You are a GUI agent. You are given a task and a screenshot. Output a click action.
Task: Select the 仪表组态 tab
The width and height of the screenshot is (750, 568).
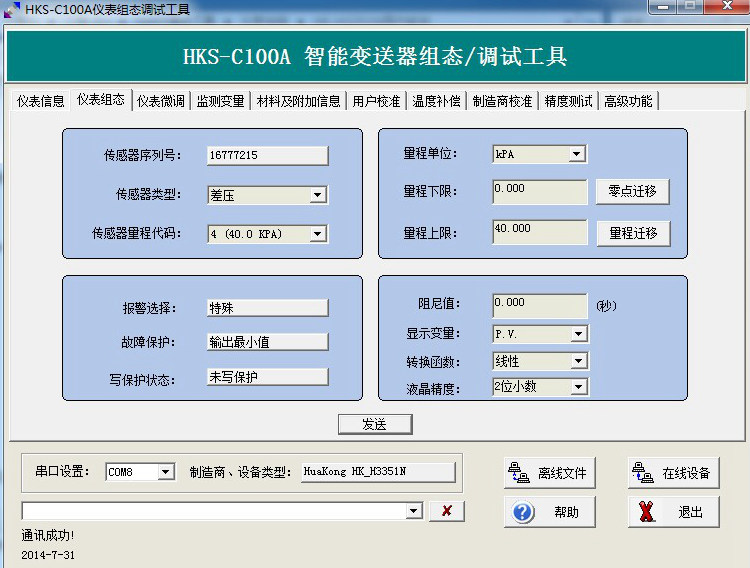101,100
